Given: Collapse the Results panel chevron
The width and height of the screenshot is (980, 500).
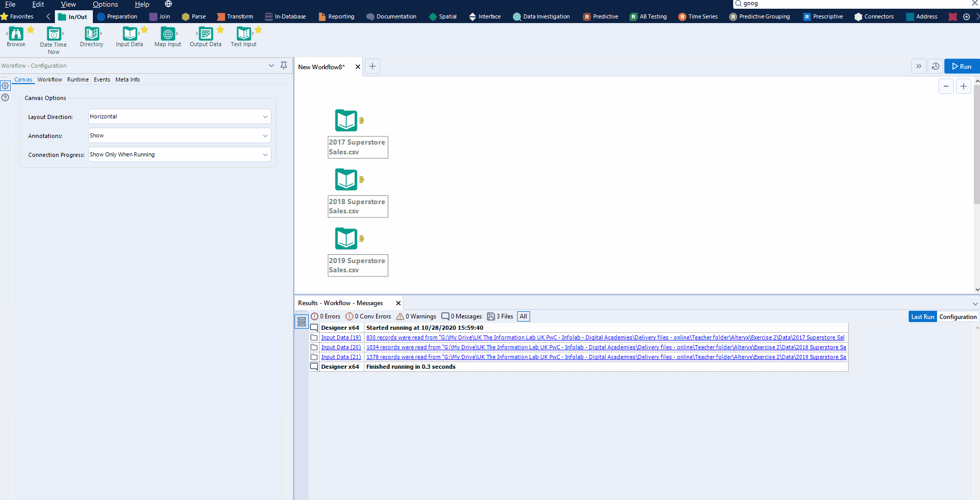Looking at the screenshot, I should (975, 304).
